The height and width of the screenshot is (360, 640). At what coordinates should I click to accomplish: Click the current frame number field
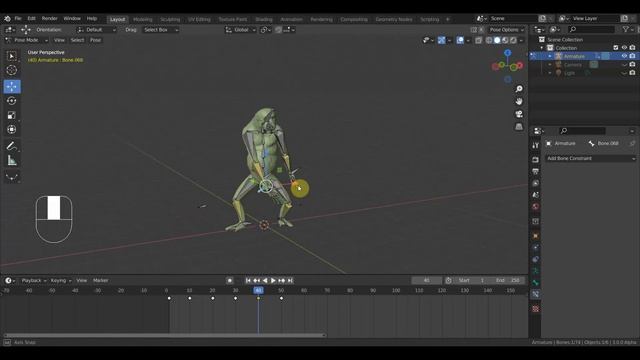pos(427,280)
